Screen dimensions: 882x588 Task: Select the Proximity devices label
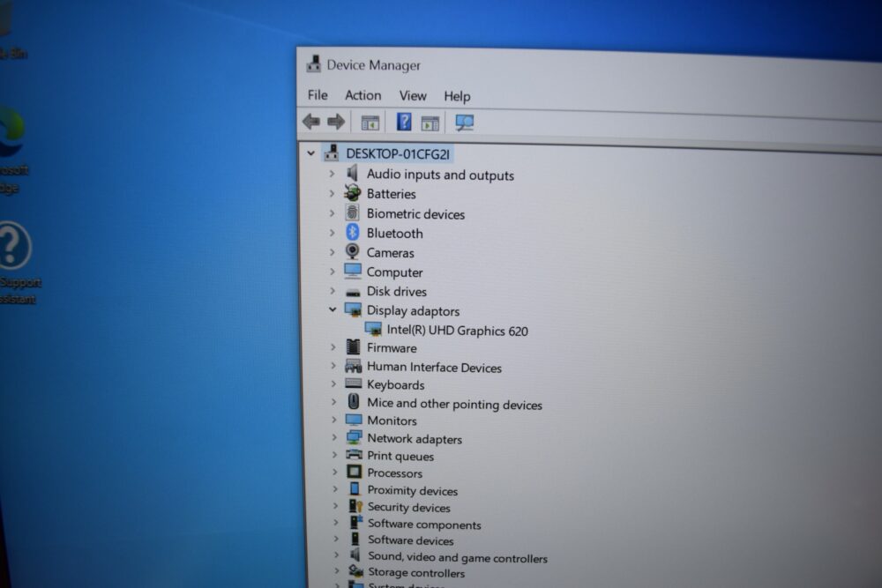click(412, 491)
